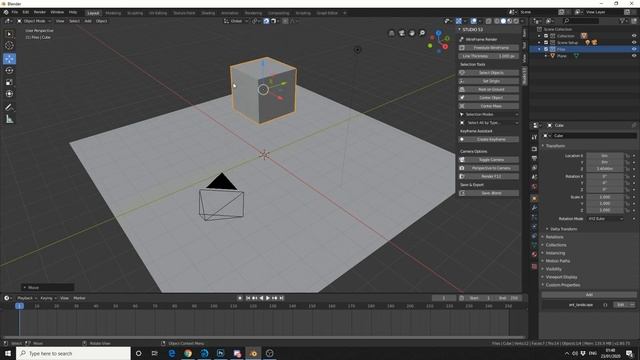Click the viewport zoom magnifier icon
The height and width of the screenshot is (360, 640).
point(422,33)
